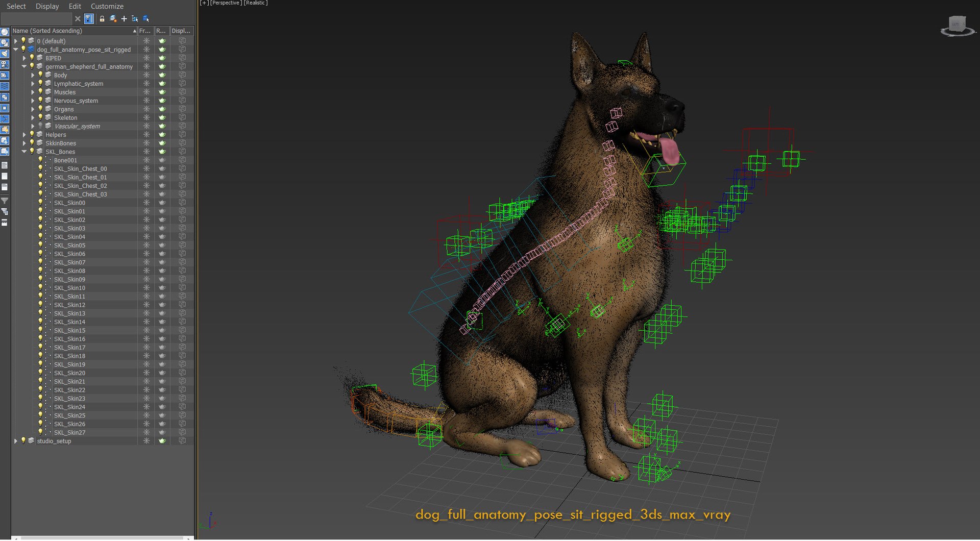Click the scene explorer search field
980x541 pixels.
[x=36, y=19]
